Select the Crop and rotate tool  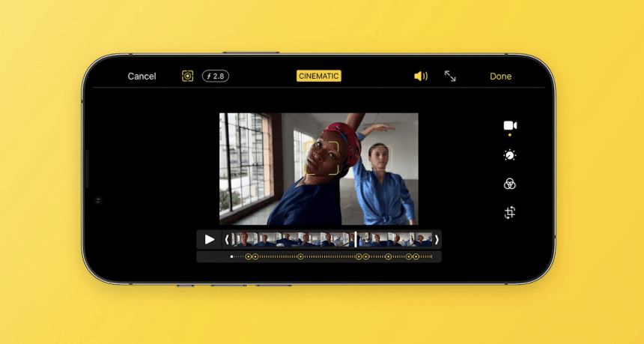[510, 214]
